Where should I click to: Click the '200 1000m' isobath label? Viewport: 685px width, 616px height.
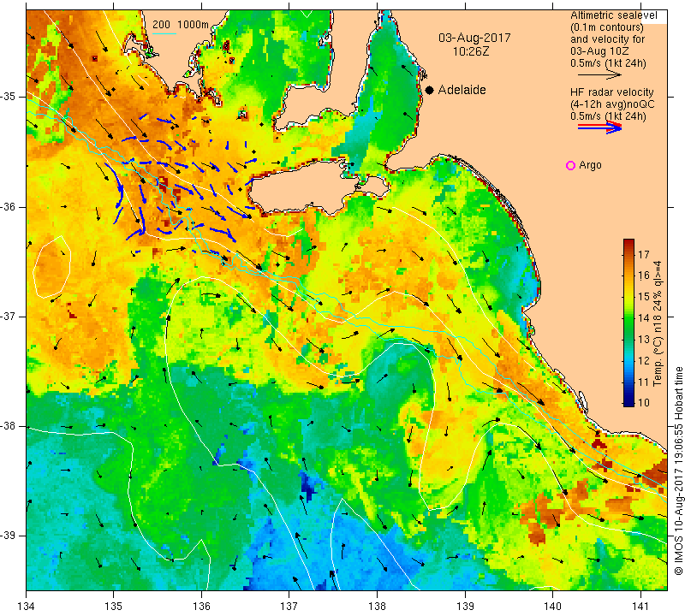pyautogui.click(x=181, y=25)
